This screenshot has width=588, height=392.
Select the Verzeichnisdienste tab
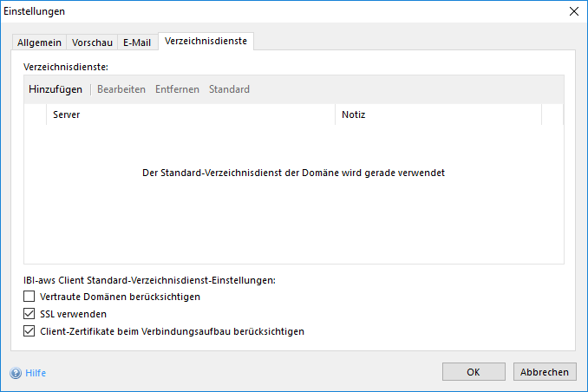[205, 42]
